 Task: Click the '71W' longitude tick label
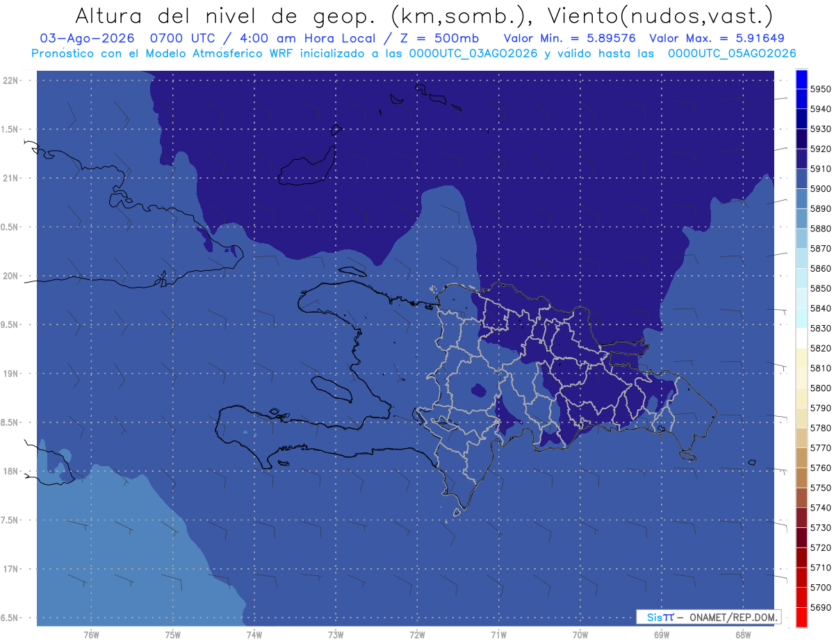(x=498, y=634)
